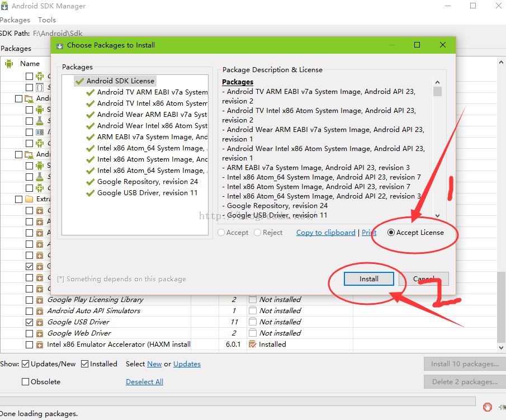Click main package list scrollbar up arrow
Viewport: 506px width, 420px height.
[501, 62]
